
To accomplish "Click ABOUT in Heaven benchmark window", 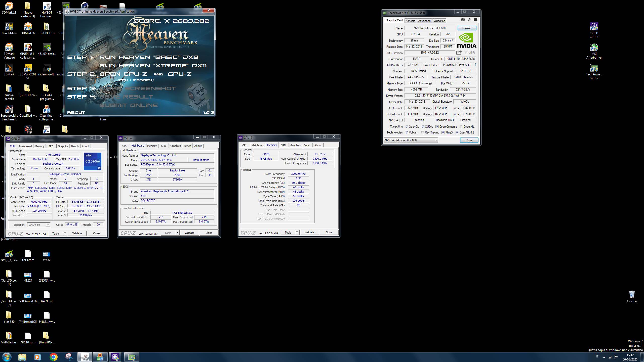I will pyautogui.click(x=76, y=112).
